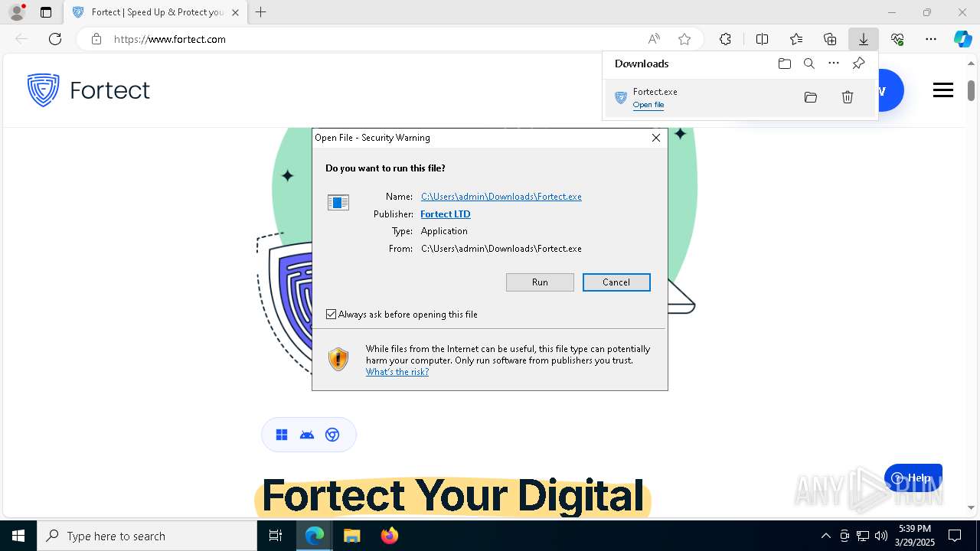The width and height of the screenshot is (980, 551).
Task: Select the Fortect tab
Action: click(x=155, y=12)
